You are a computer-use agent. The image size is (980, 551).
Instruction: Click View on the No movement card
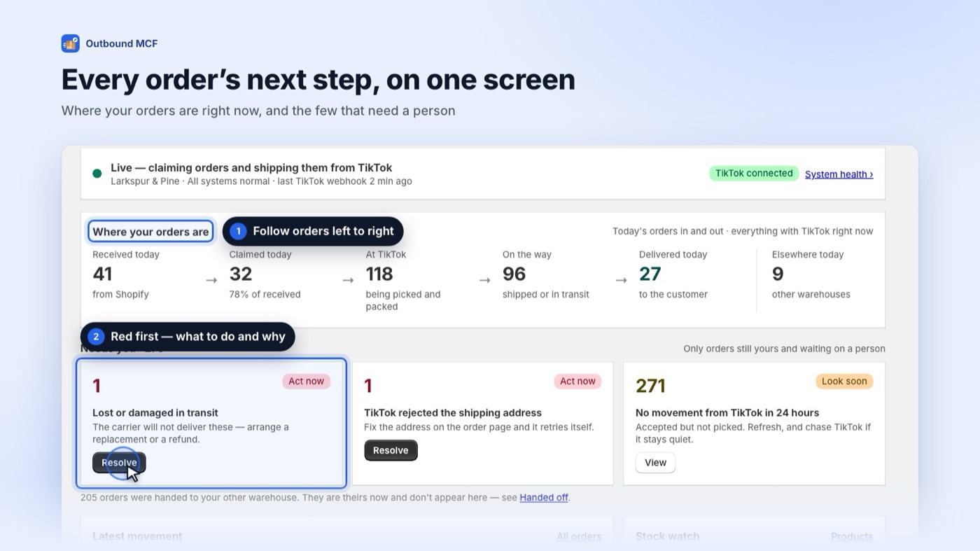[x=655, y=463]
